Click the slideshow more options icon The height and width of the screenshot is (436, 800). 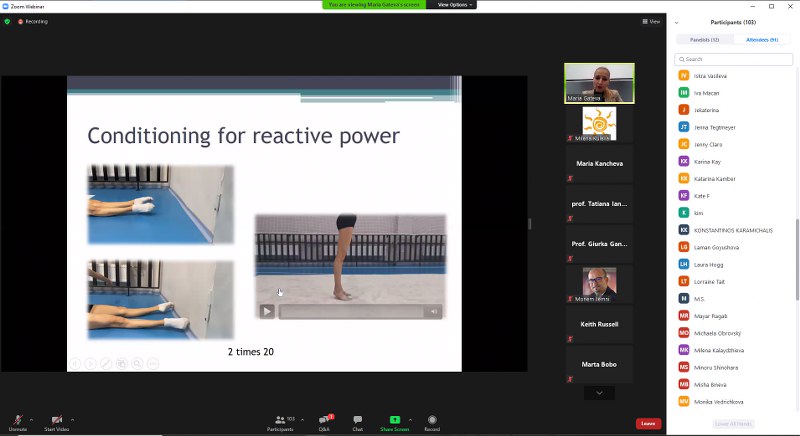click(153, 364)
